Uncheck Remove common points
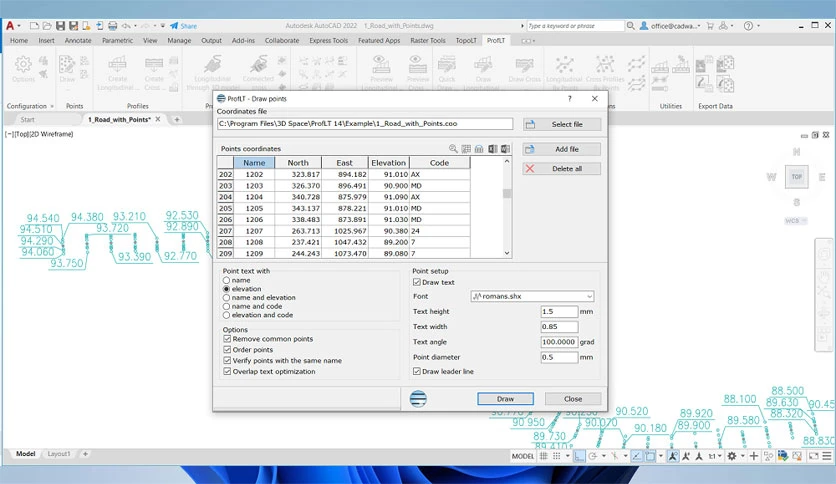Image resolution: width=836 pixels, height=484 pixels. click(227, 338)
